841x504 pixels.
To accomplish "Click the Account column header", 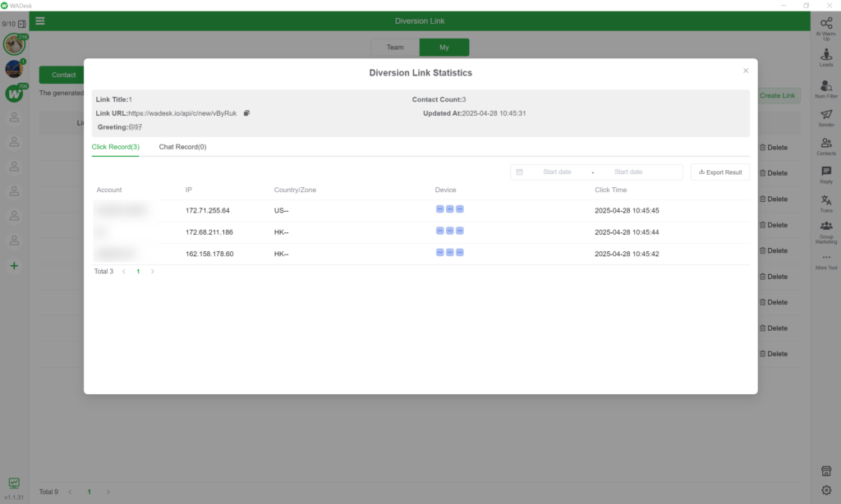I will coord(109,190).
